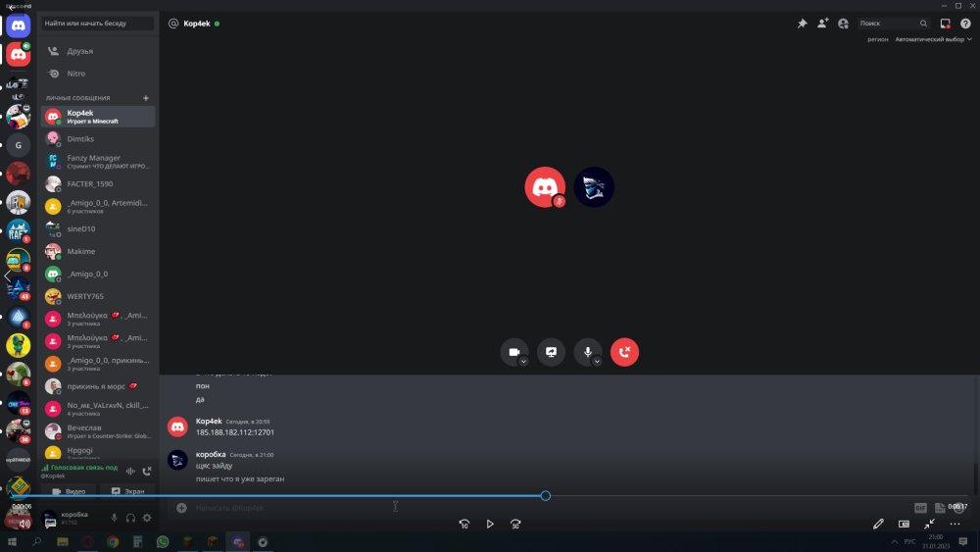Viewport: 980px width, 552px height.
Task: Click коробка username in chat message
Action: coord(211,455)
